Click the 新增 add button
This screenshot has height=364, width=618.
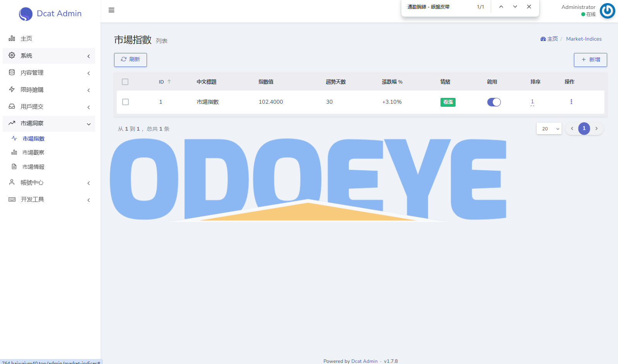(x=591, y=60)
